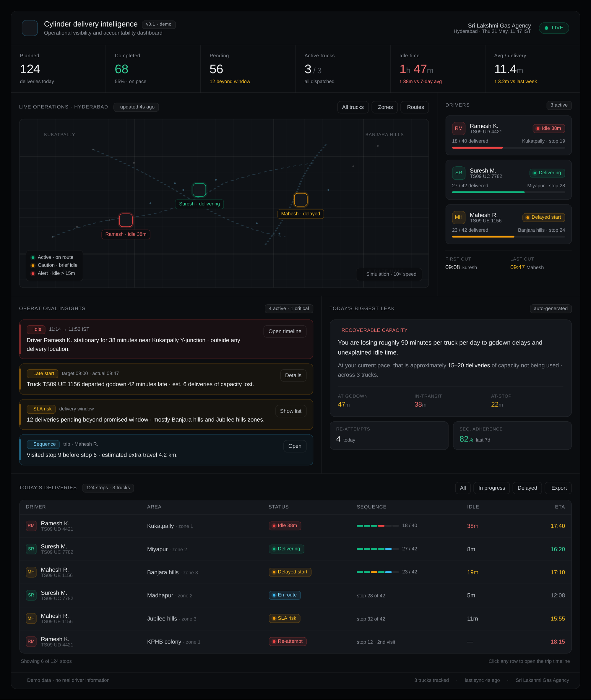Viewport: 591px width, 700px height.
Task: Open the Sequence insight for Mahesh R.
Action: tap(295, 446)
